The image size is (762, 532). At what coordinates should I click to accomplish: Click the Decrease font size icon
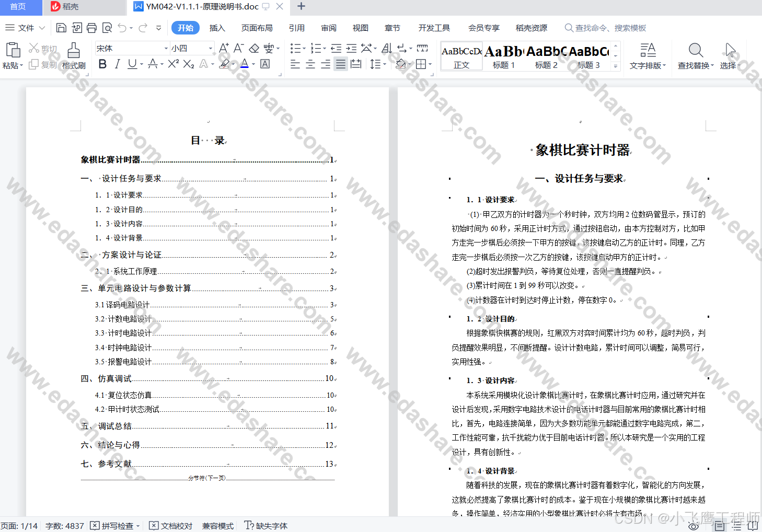click(238, 48)
